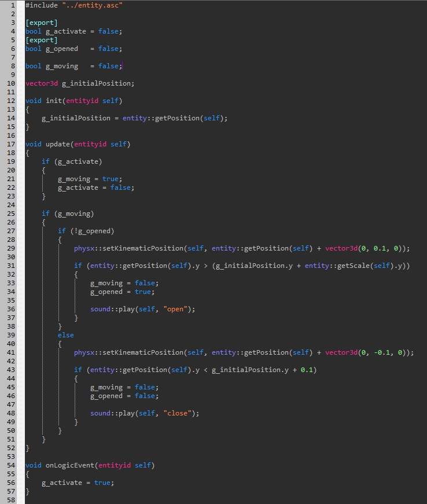Click line number 54 in the gutter
427x504 pixels.
pos(11,465)
